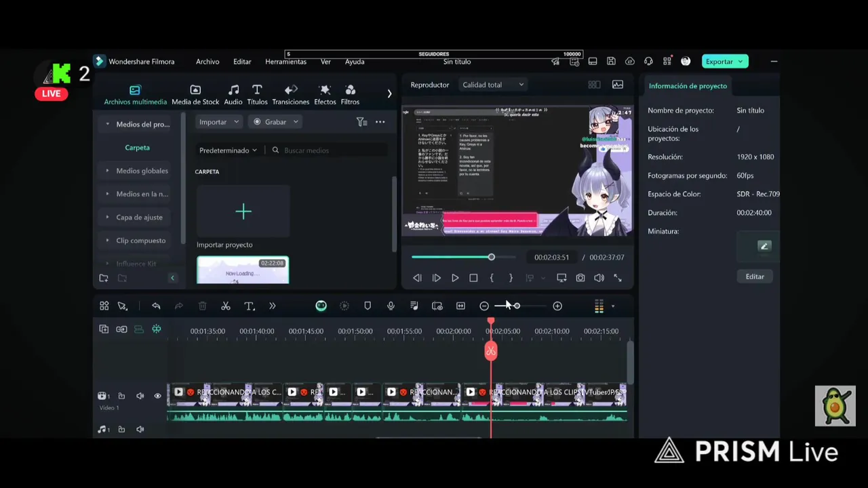Show more tabs with the right arrow

(389, 94)
